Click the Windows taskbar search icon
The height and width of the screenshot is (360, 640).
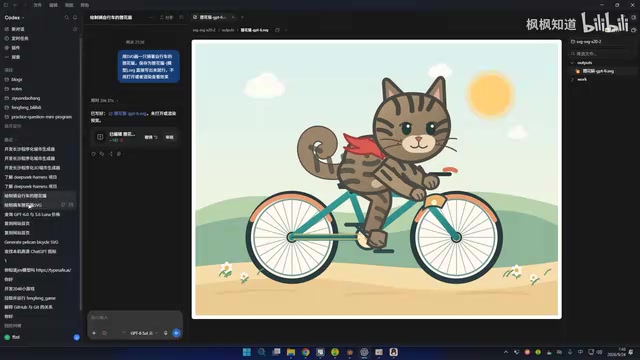(x=261, y=352)
